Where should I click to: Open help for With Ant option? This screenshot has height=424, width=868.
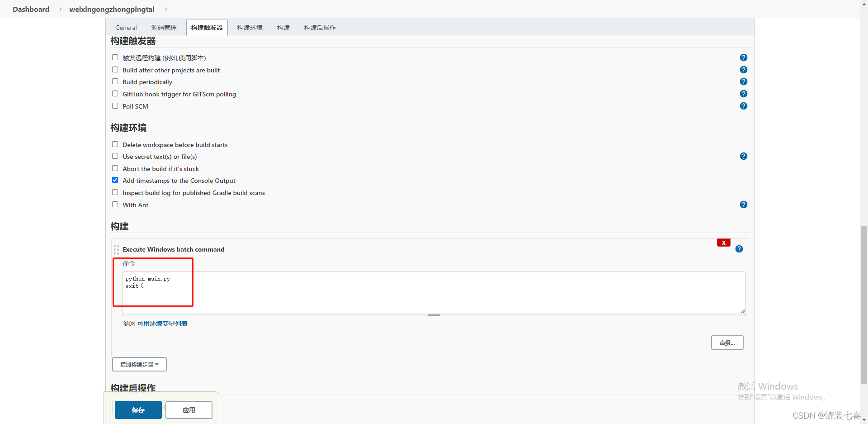tap(743, 205)
